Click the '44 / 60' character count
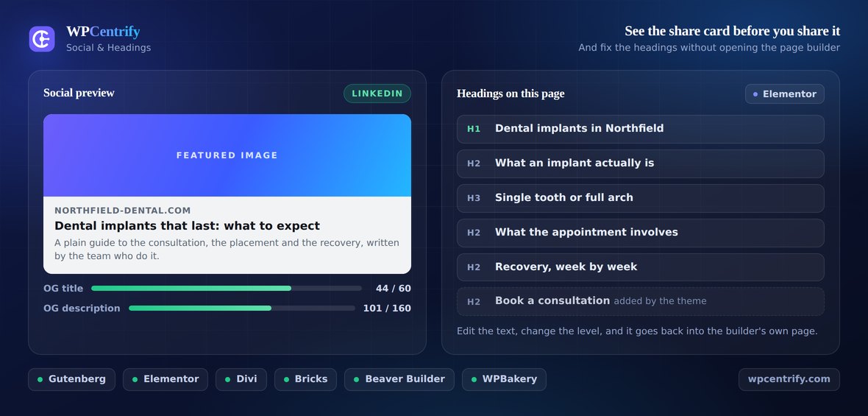Image resolution: width=868 pixels, height=416 pixels. click(393, 289)
